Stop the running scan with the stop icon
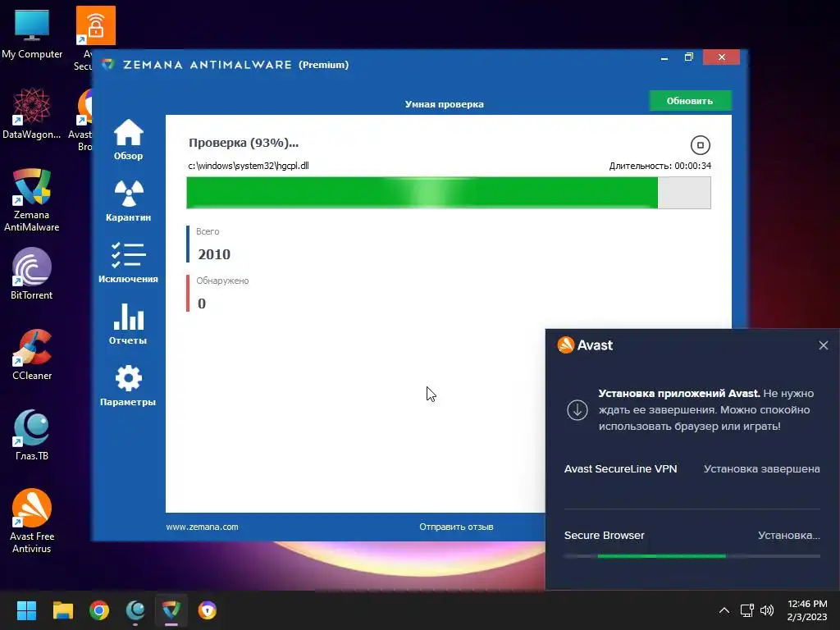This screenshot has width=840, height=630. 701,145
